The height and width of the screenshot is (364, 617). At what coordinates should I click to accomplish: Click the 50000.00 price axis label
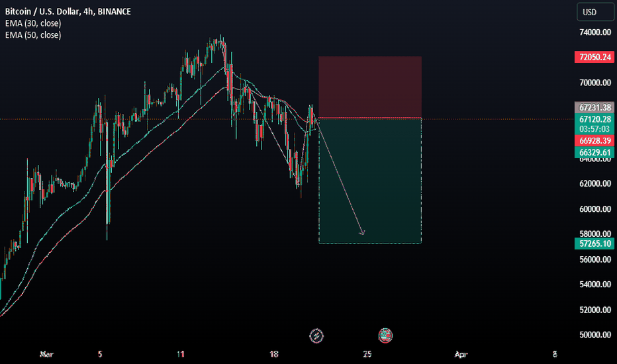point(595,335)
